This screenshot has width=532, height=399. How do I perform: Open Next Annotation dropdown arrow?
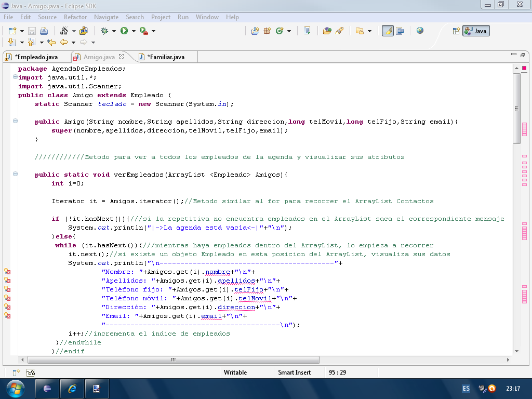(22, 43)
